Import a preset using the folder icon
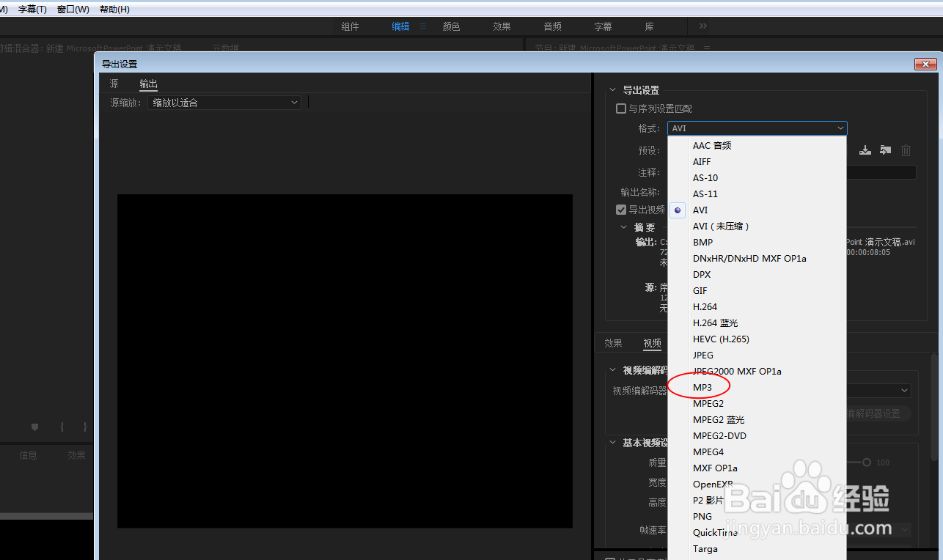Image resolution: width=943 pixels, height=560 pixels. click(885, 150)
